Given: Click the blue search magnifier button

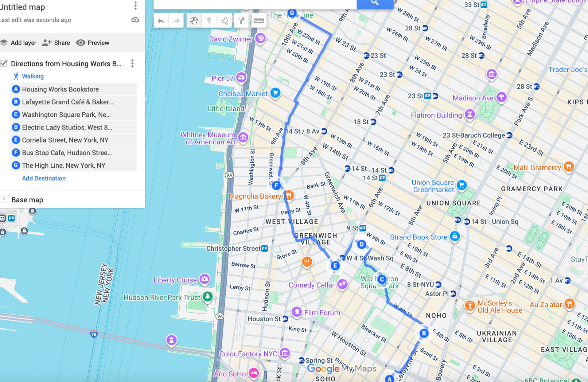Looking at the screenshot, I should (x=375, y=3).
